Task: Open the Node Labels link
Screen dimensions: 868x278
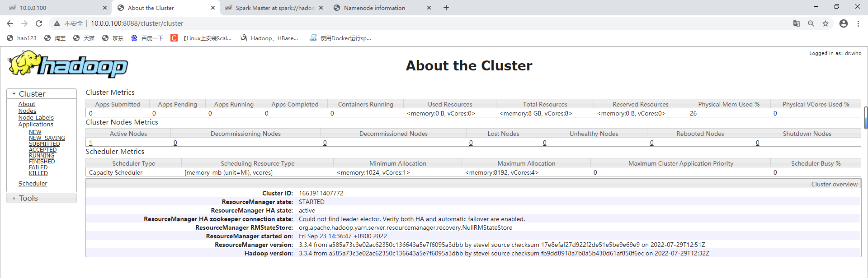Action: point(36,118)
